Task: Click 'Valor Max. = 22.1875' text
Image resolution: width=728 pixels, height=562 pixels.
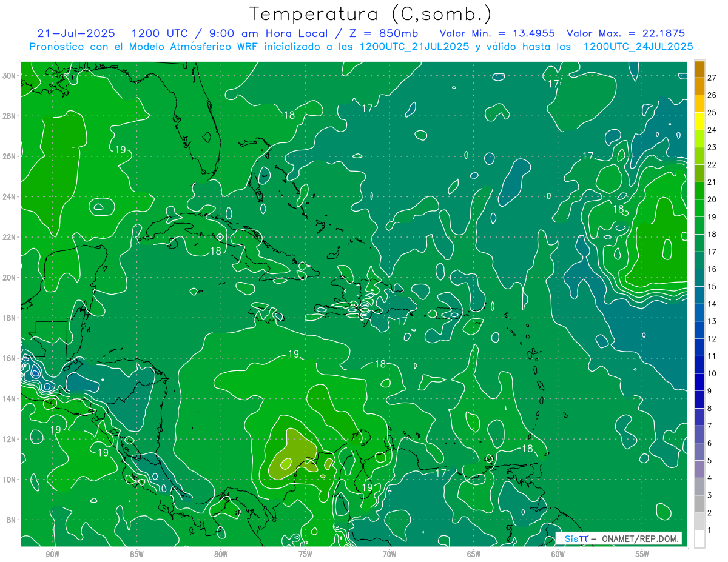Action: pyautogui.click(x=625, y=33)
